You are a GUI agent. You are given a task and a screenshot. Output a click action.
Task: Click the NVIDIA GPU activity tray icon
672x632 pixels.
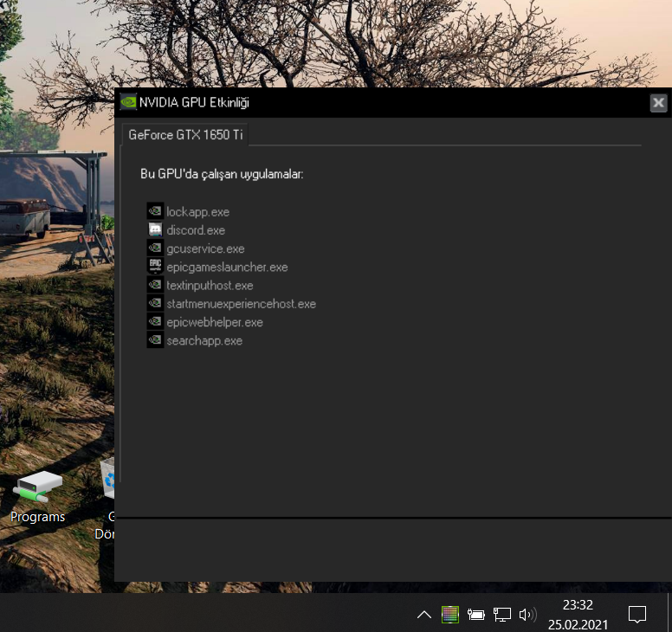(x=450, y=615)
